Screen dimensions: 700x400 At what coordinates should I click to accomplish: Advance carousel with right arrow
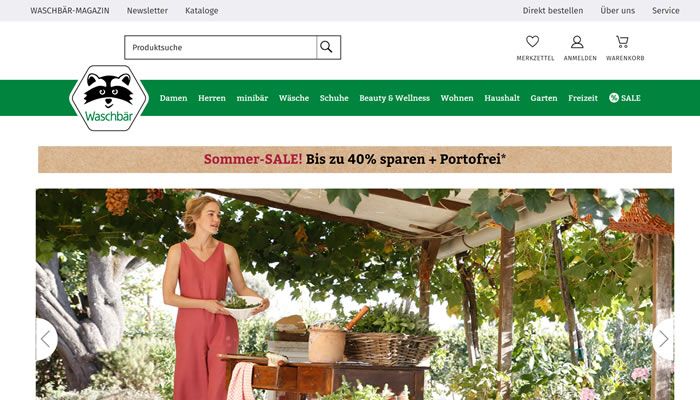click(x=663, y=339)
